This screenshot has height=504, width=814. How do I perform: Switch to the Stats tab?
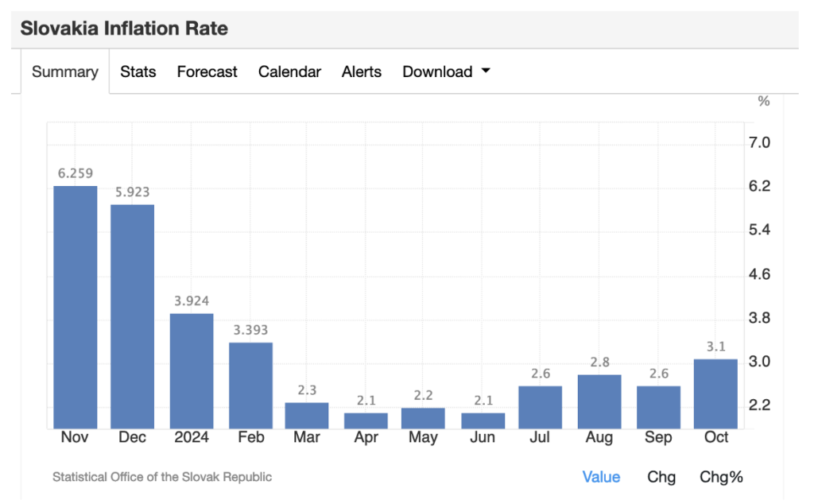pyautogui.click(x=138, y=72)
